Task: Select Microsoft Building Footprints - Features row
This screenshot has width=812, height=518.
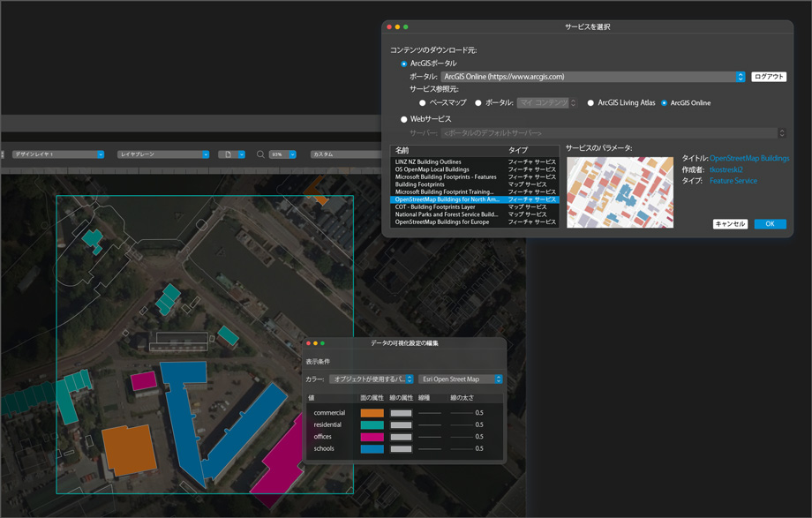Action: click(474, 176)
